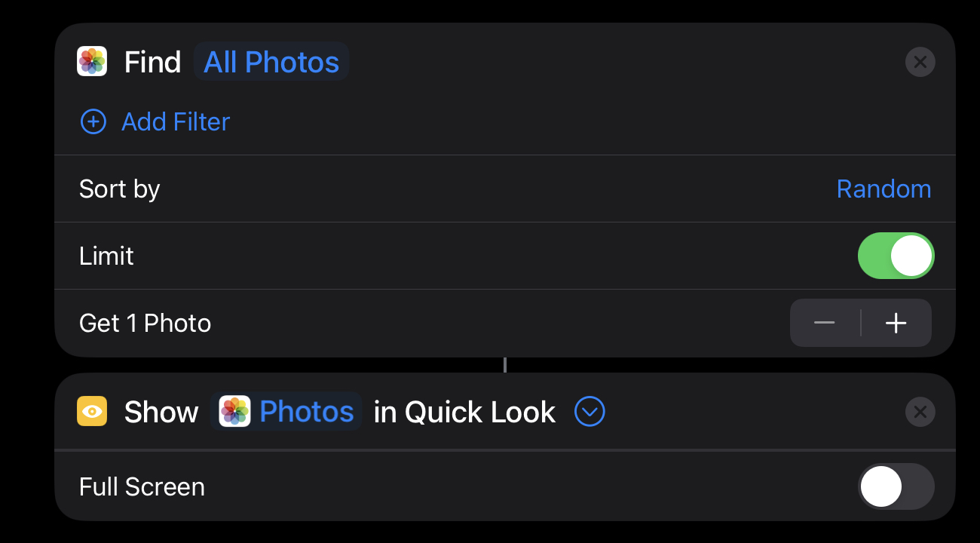Image resolution: width=980 pixels, height=543 pixels.
Task: Turn off the Limit switch
Action: coord(896,256)
